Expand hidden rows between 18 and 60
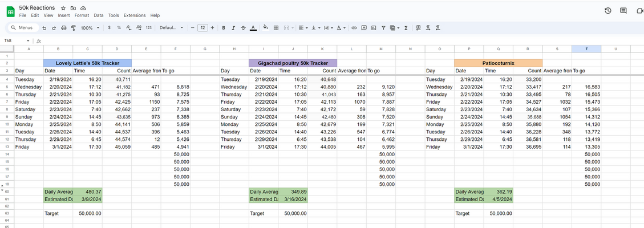 point(3,188)
